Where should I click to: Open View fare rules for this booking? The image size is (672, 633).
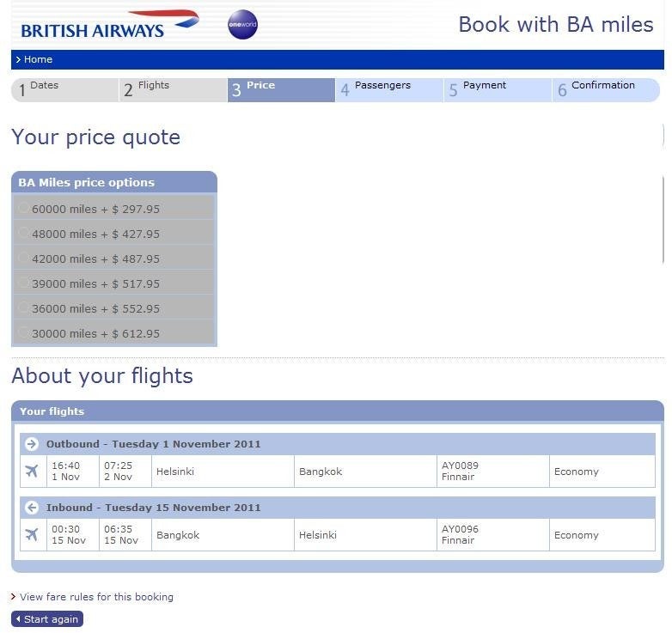click(x=96, y=597)
